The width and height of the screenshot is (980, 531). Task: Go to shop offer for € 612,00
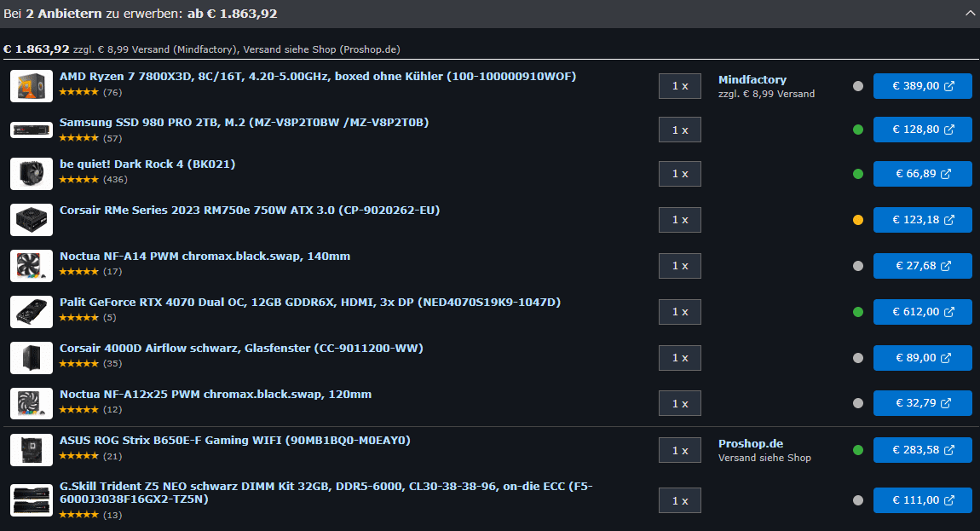pos(923,311)
